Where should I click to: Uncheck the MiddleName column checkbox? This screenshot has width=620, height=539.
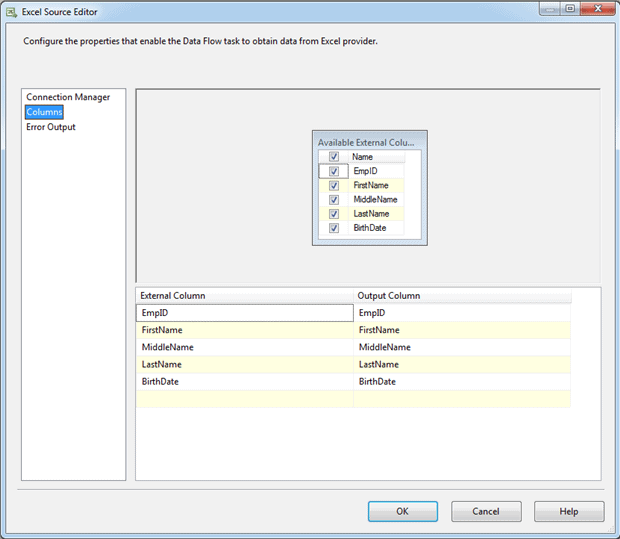point(334,200)
